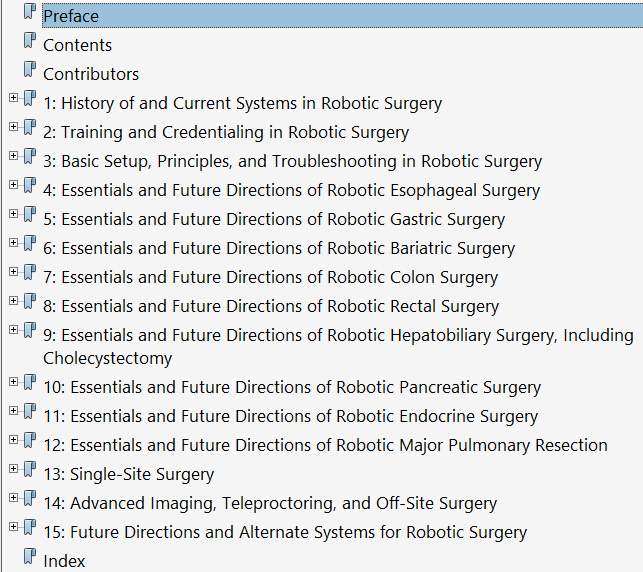The height and width of the screenshot is (572, 643).
Task: Open the Preface bookmark
Action: 70,17
